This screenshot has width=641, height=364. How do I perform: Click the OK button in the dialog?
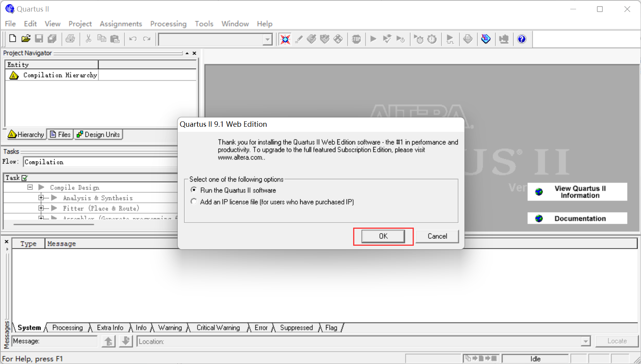coord(383,236)
